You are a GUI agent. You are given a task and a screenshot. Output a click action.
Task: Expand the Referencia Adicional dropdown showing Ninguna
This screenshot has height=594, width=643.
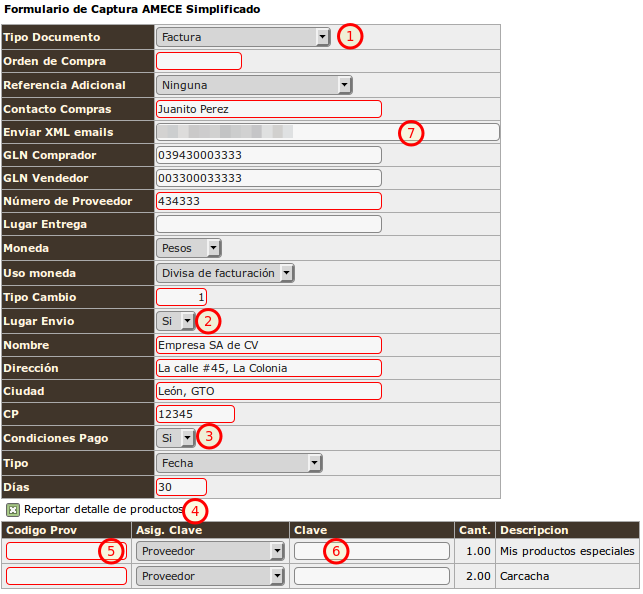click(x=254, y=85)
